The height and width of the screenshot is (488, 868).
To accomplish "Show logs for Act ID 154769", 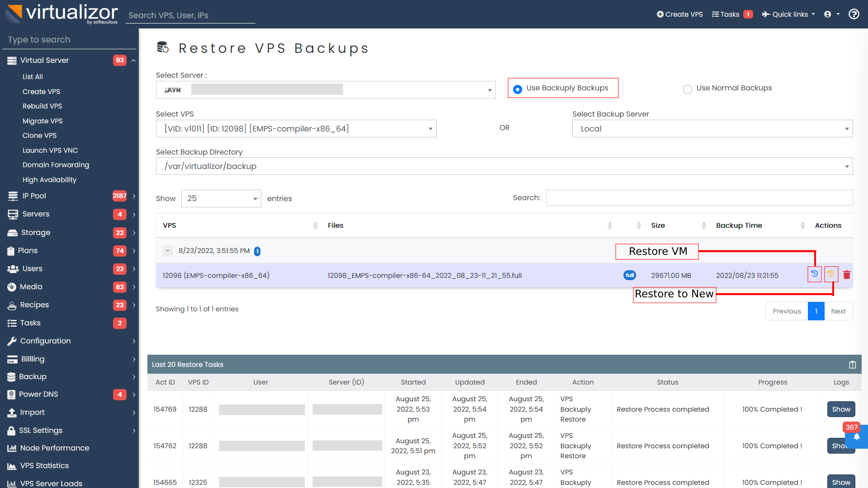I will point(841,409).
